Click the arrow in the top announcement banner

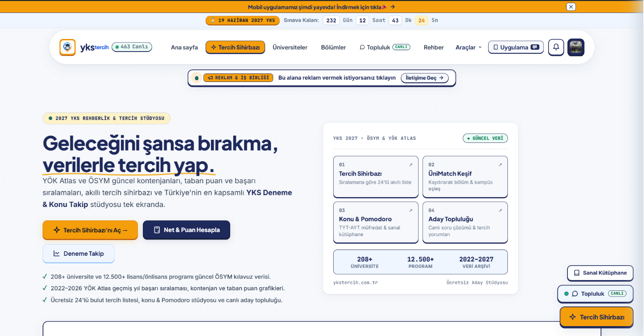point(393,7)
